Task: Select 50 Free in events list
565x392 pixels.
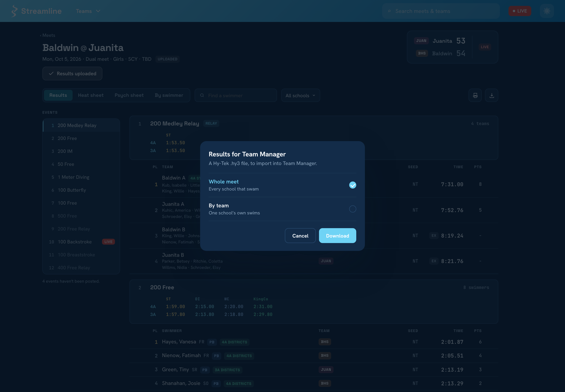Action: click(81, 164)
